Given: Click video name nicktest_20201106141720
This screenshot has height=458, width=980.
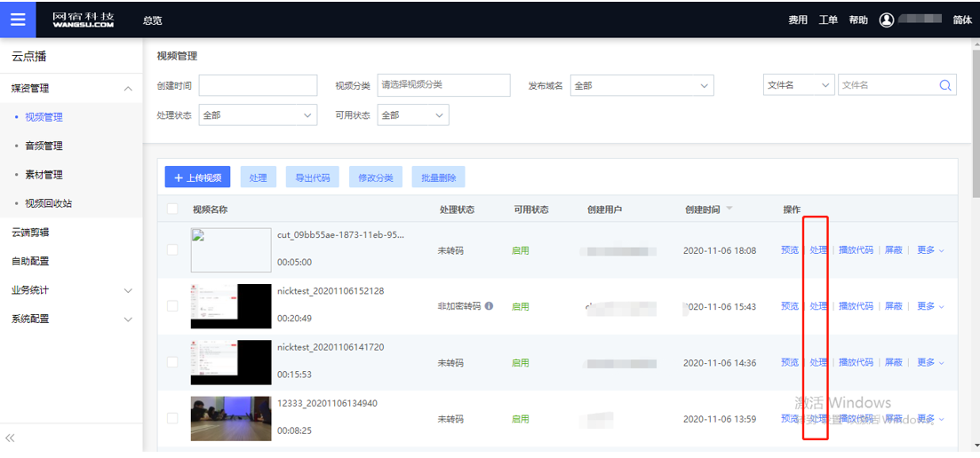Looking at the screenshot, I should tap(331, 347).
